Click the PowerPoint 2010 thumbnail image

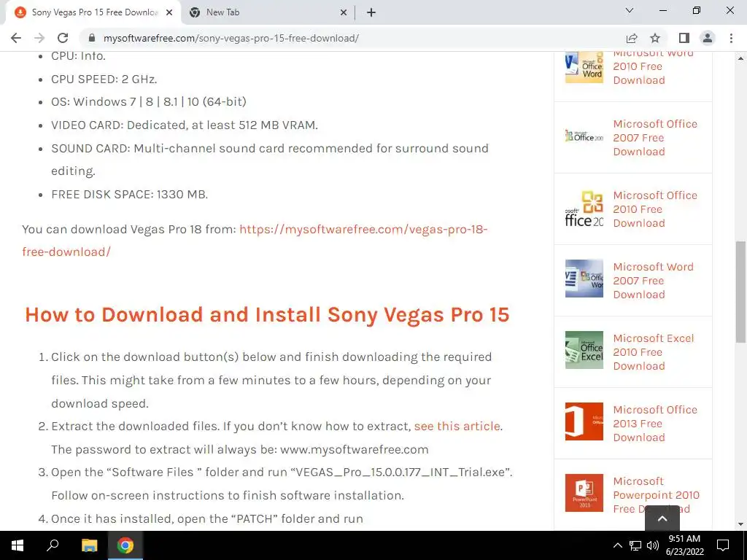584,493
